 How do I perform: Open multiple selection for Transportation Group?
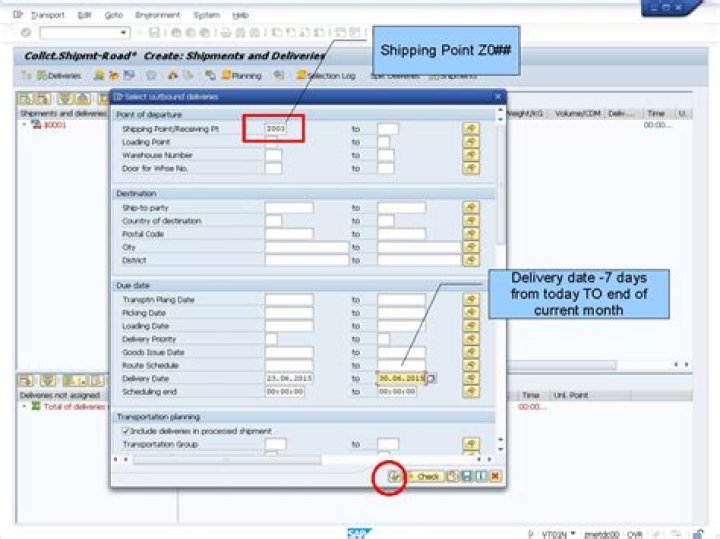(471, 444)
